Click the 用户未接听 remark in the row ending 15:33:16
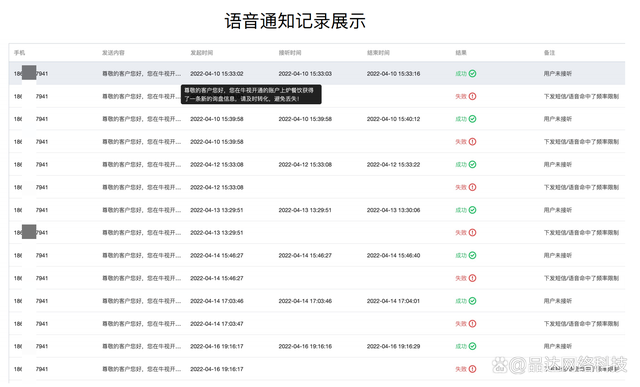Screen dimensions: 640x387 tap(558, 74)
